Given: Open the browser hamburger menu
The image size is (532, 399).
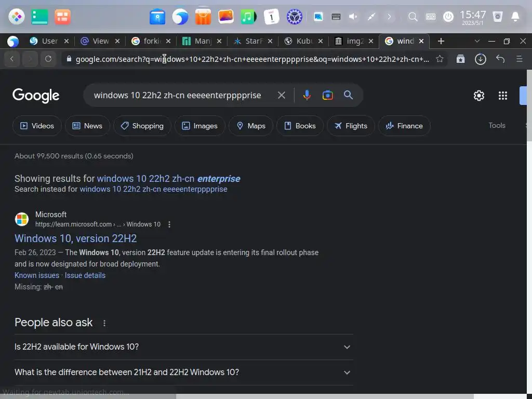Looking at the screenshot, I should (x=519, y=59).
